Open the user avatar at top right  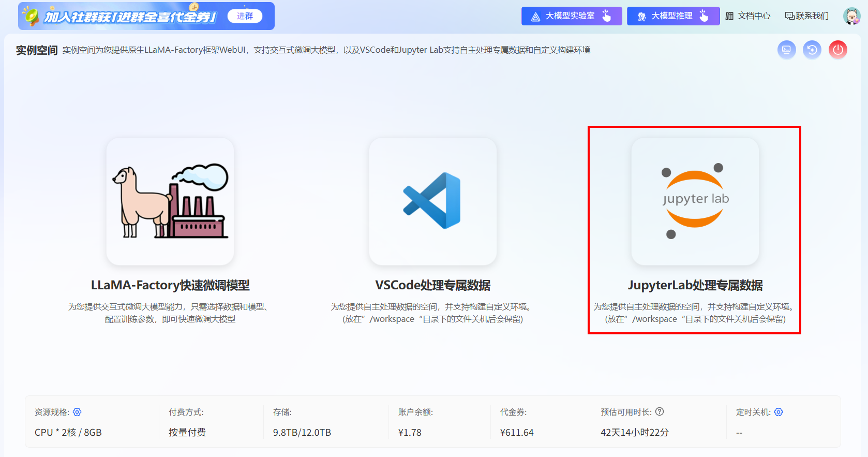pyautogui.click(x=851, y=16)
